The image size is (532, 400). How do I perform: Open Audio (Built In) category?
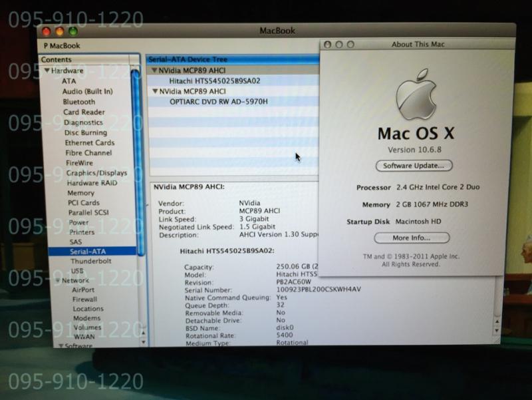[88, 91]
